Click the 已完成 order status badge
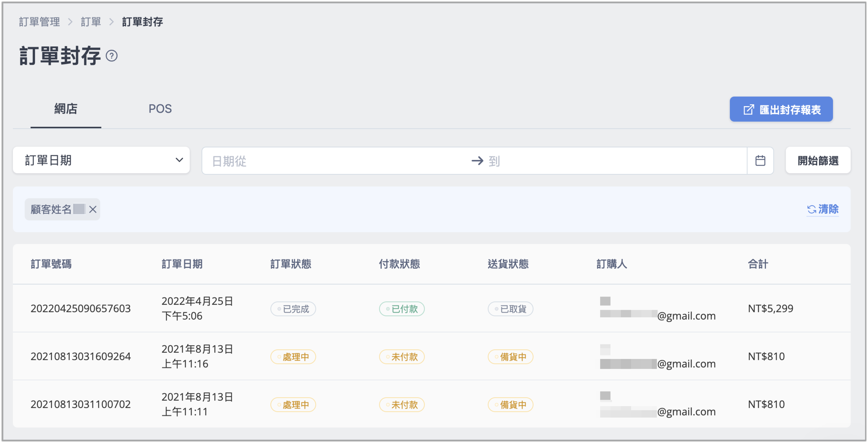This screenshot has width=868, height=443. [x=293, y=308]
